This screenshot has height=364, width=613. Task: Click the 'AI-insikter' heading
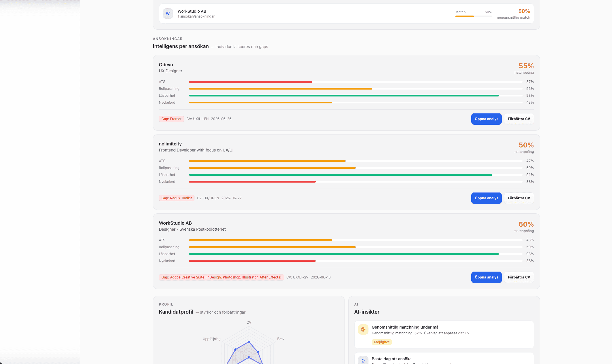click(367, 312)
